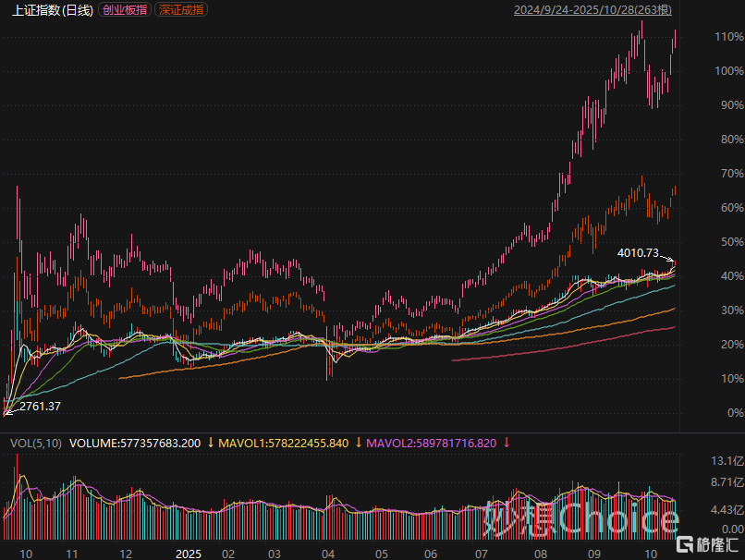Click the 2025 marker on the time axis
745x560 pixels.
point(189,553)
